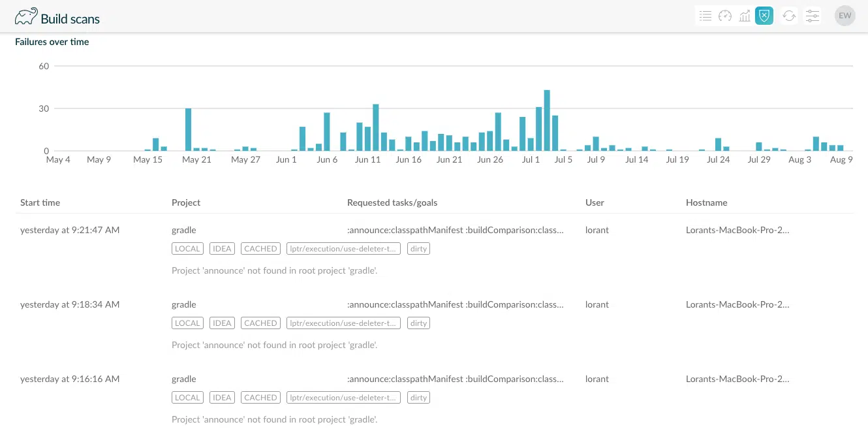Open the EW user avatar menu
Viewport: 868px width, 433px height.
pos(845,16)
